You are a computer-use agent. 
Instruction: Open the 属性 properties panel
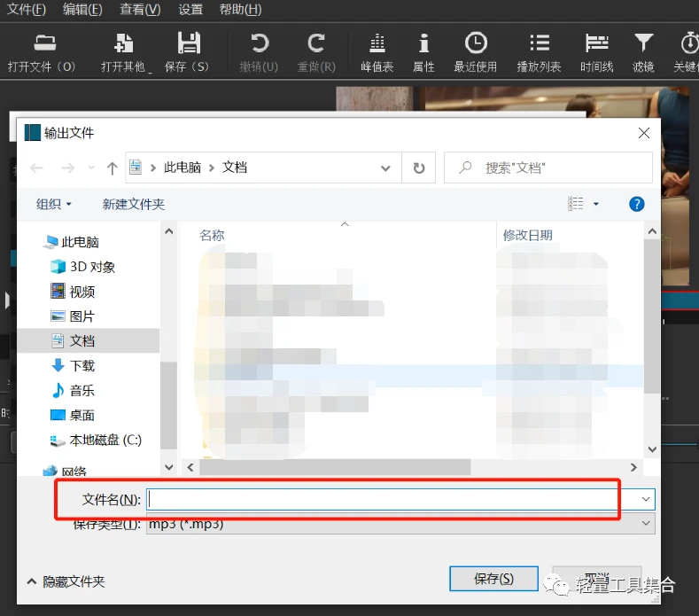click(423, 52)
